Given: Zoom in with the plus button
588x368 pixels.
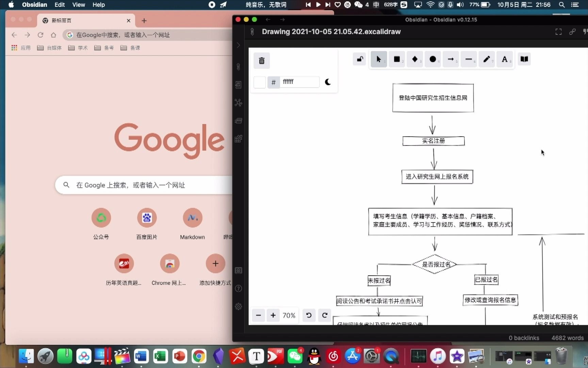Looking at the screenshot, I should pos(273,315).
